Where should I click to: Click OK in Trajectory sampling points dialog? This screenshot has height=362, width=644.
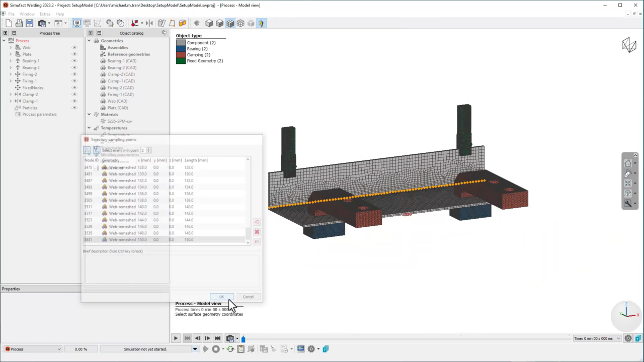coord(222,297)
